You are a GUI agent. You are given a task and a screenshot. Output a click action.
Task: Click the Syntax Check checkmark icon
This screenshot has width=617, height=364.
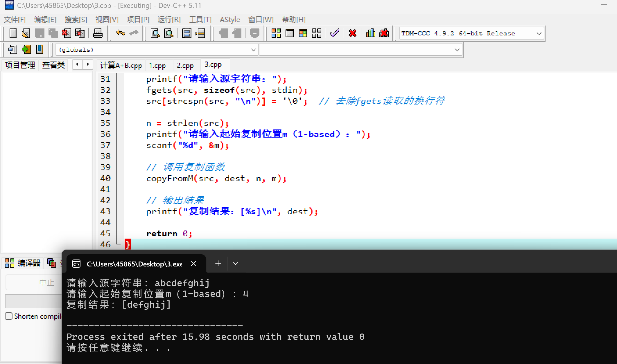(x=334, y=33)
